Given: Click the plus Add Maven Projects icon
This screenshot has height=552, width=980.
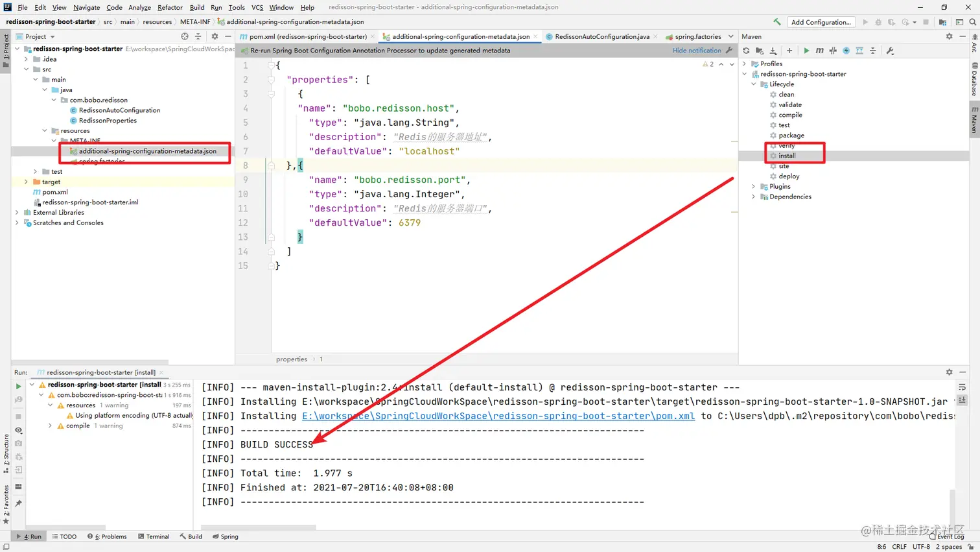Looking at the screenshot, I should [x=789, y=51].
